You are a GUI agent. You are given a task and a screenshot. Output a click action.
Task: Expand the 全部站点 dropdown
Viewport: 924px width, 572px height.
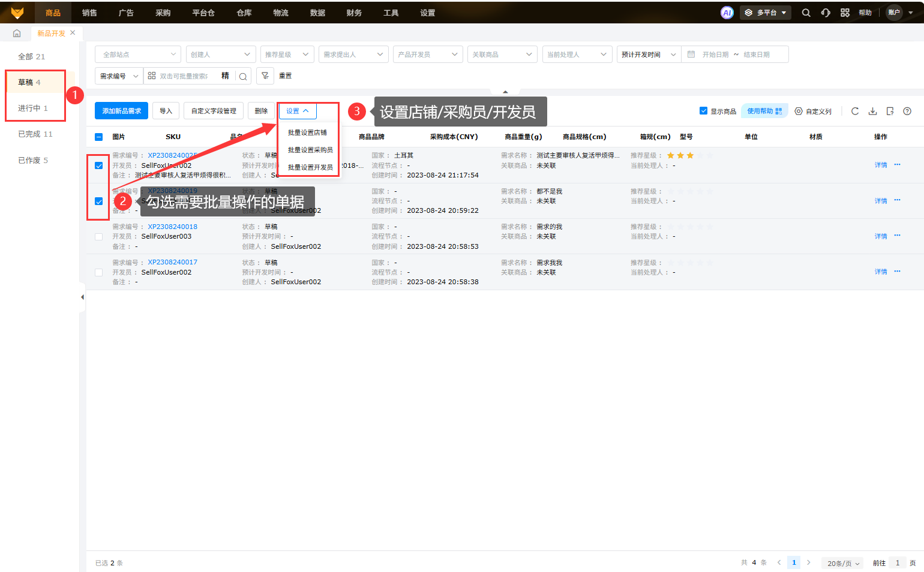pos(138,55)
